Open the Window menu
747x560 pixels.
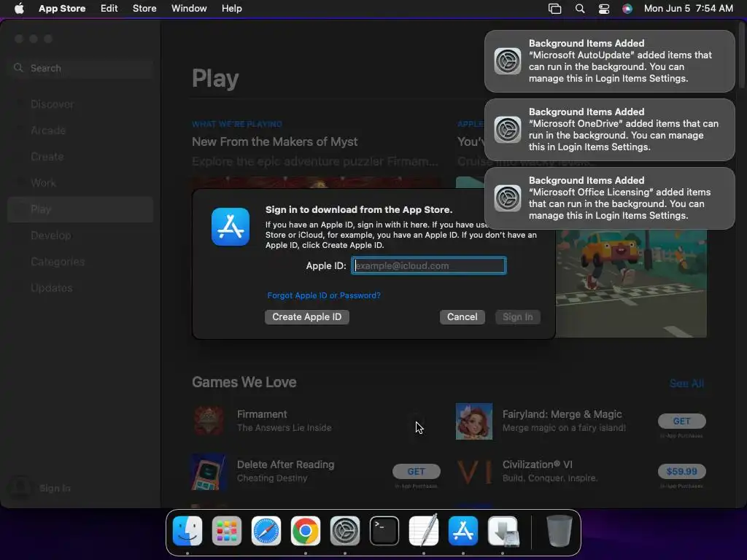pyautogui.click(x=189, y=8)
